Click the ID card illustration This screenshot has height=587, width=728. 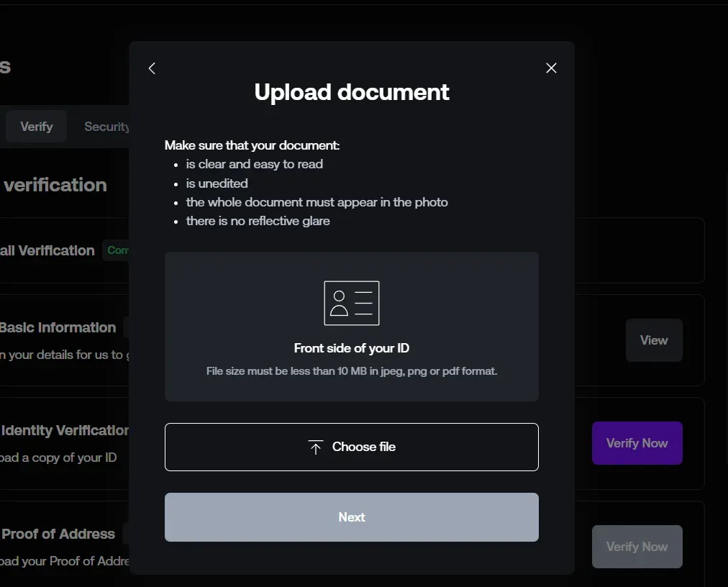pos(351,303)
